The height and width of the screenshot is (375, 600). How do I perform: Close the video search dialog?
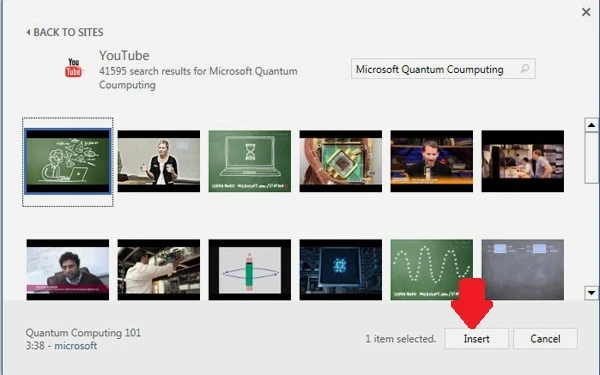tap(586, 12)
